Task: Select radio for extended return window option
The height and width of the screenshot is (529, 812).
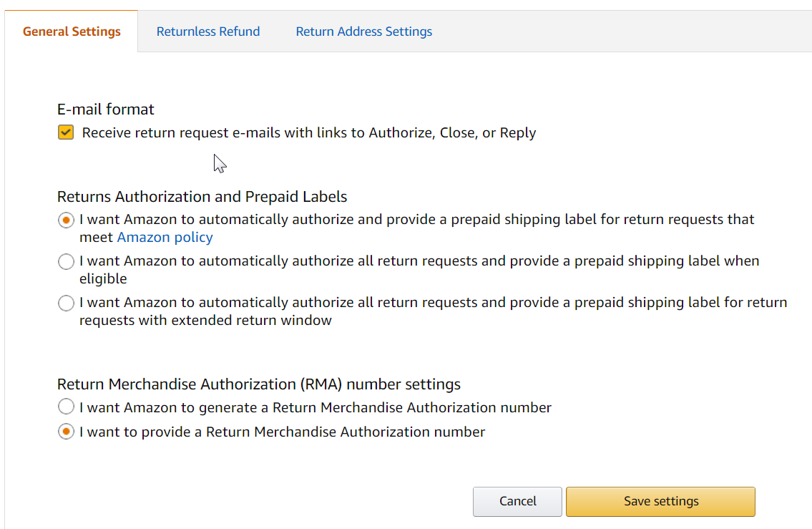Action: click(66, 304)
